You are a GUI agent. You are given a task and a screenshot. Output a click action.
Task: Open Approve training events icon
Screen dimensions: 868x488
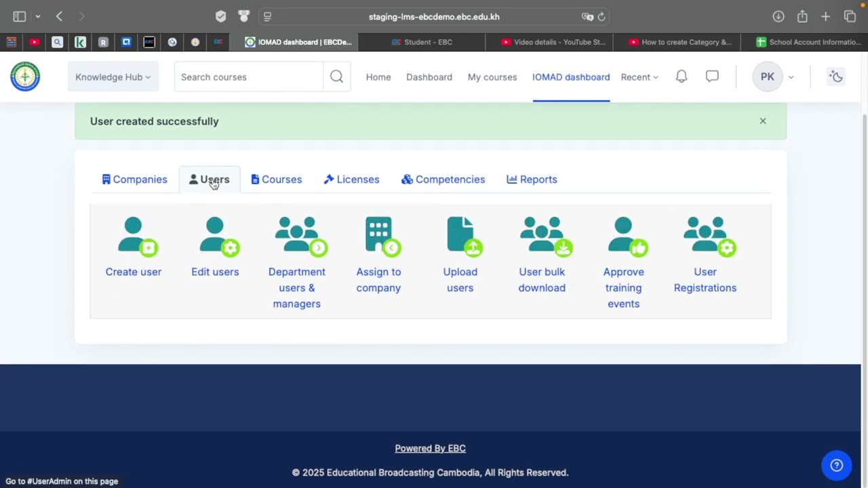click(x=628, y=237)
